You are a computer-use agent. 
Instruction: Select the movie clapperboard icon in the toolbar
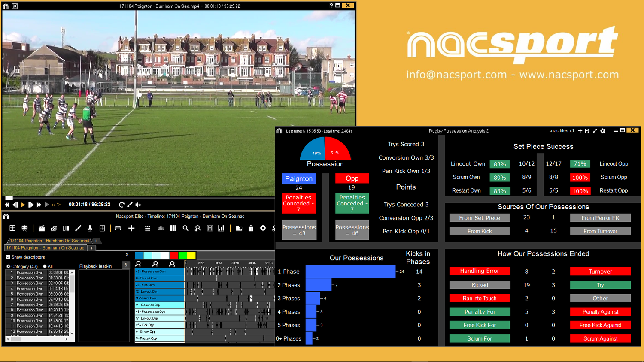click(42, 228)
